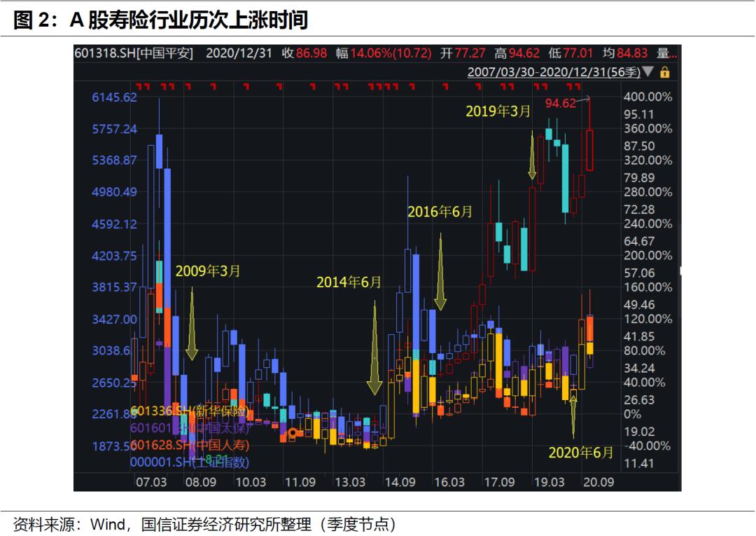Open the date range dropdown triangle
Screen dimensions: 756x536
(648, 72)
